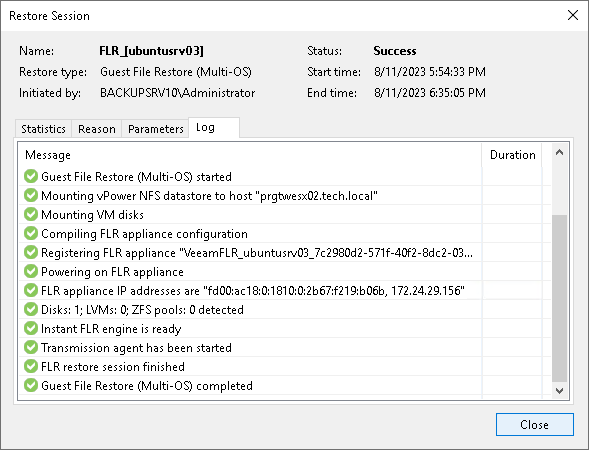Click success icon beside 'Registering FLR appliance'
Screen dimensions: 589x450
(31, 252)
